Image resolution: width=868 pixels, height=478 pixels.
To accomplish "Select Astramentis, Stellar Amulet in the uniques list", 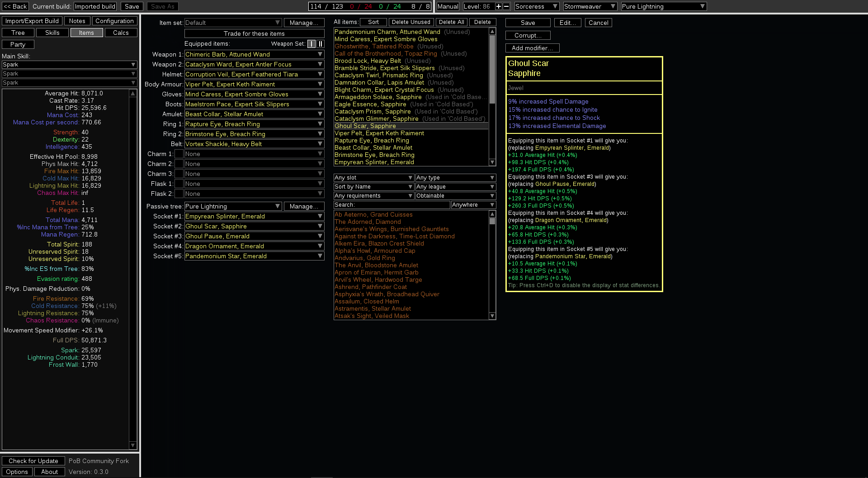I will (373, 308).
